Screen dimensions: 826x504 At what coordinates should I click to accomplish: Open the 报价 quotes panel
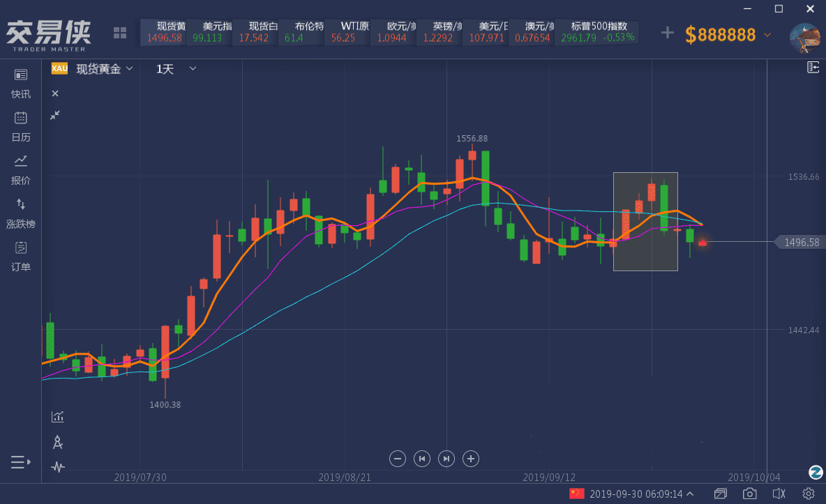click(21, 169)
